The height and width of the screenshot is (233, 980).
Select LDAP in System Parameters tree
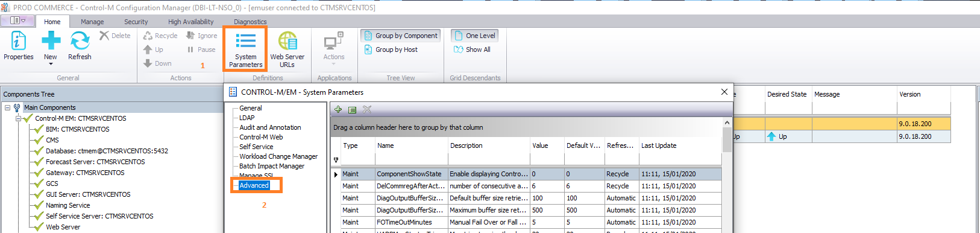point(247,118)
